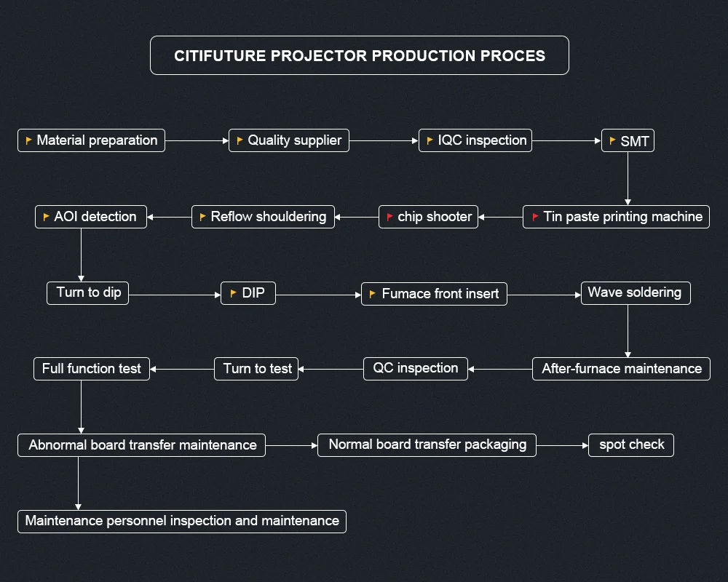
Task: Click the flag icon on IQC inspection
Action: point(430,140)
